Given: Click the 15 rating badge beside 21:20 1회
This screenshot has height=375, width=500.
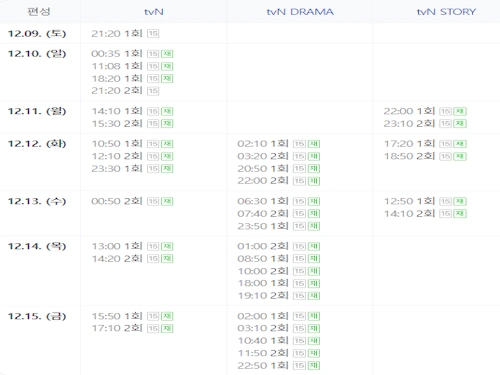Looking at the screenshot, I should coord(153,34).
